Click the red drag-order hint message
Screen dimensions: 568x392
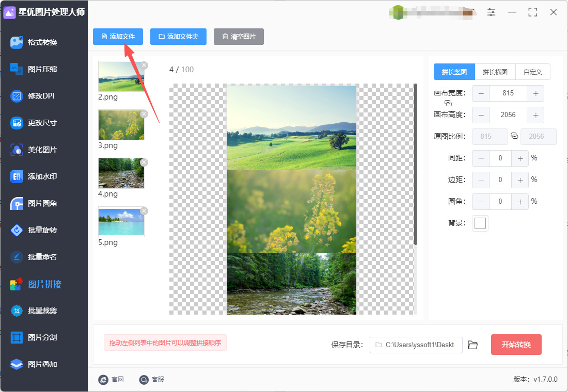coord(165,343)
